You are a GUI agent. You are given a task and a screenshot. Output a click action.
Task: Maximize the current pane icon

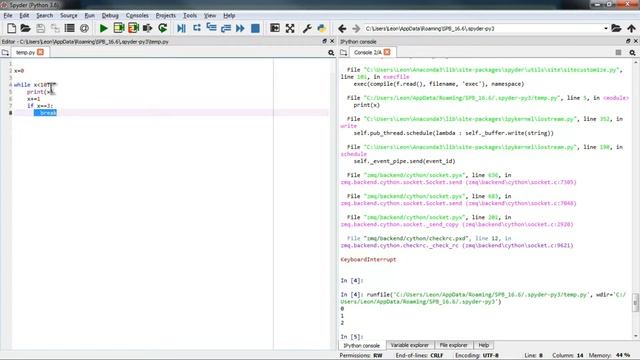tap(275, 28)
